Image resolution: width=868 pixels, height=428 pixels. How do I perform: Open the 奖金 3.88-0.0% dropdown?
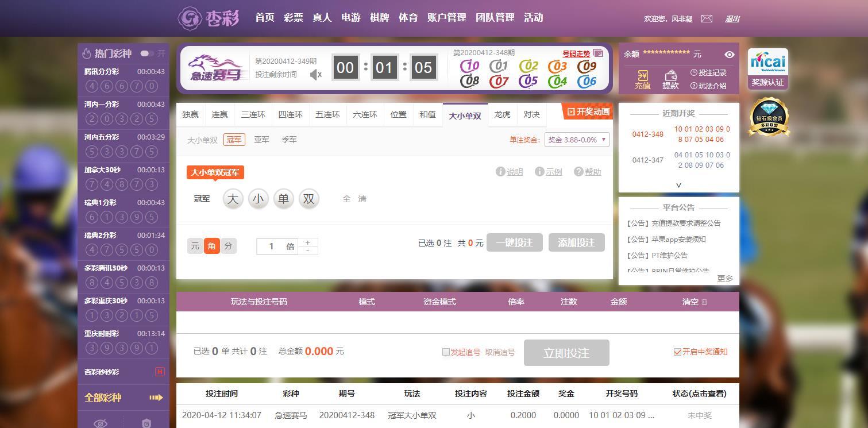577,140
